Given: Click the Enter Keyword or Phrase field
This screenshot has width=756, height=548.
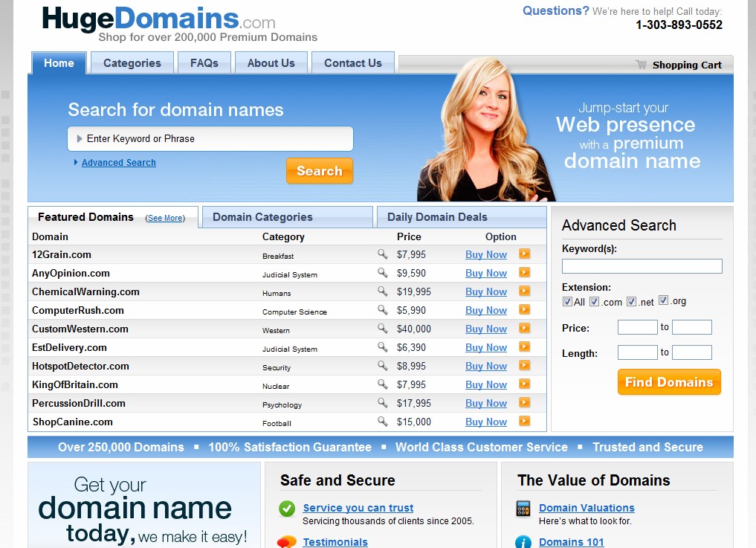Looking at the screenshot, I should point(210,139).
